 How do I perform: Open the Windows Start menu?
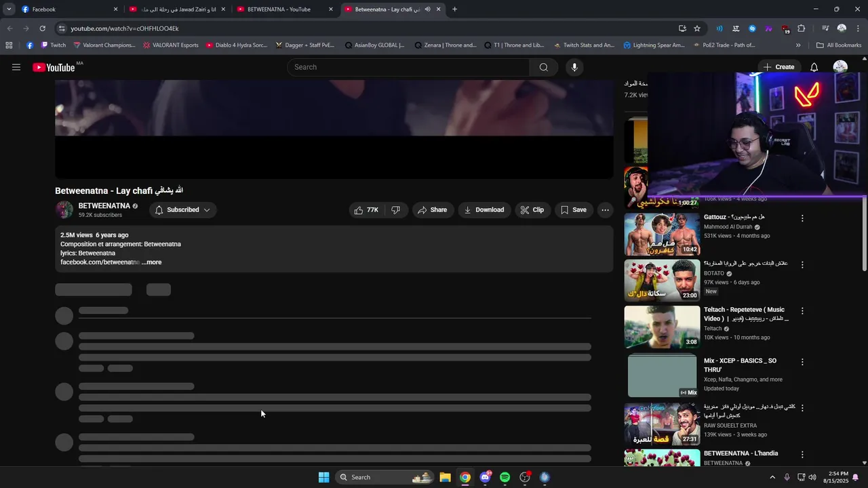323,477
